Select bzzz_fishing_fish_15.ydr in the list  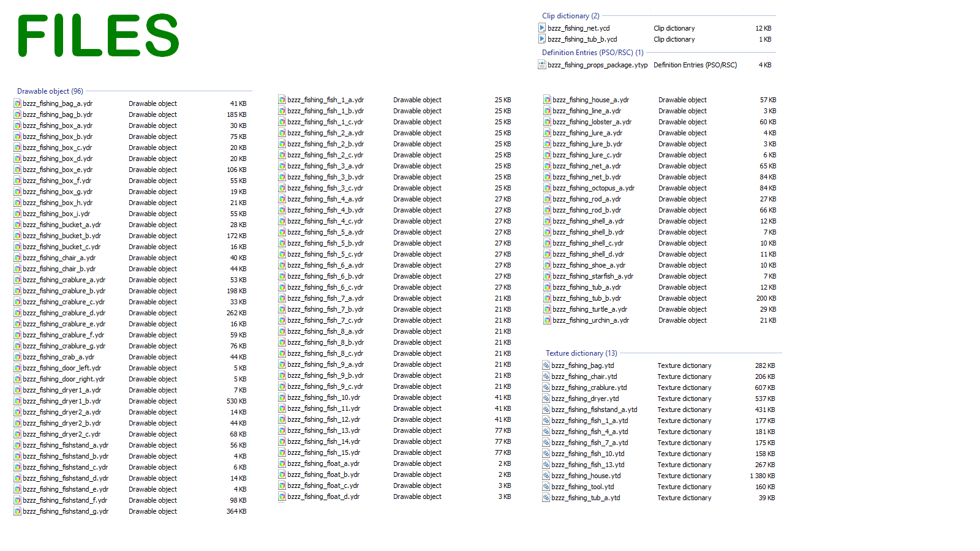click(x=323, y=452)
